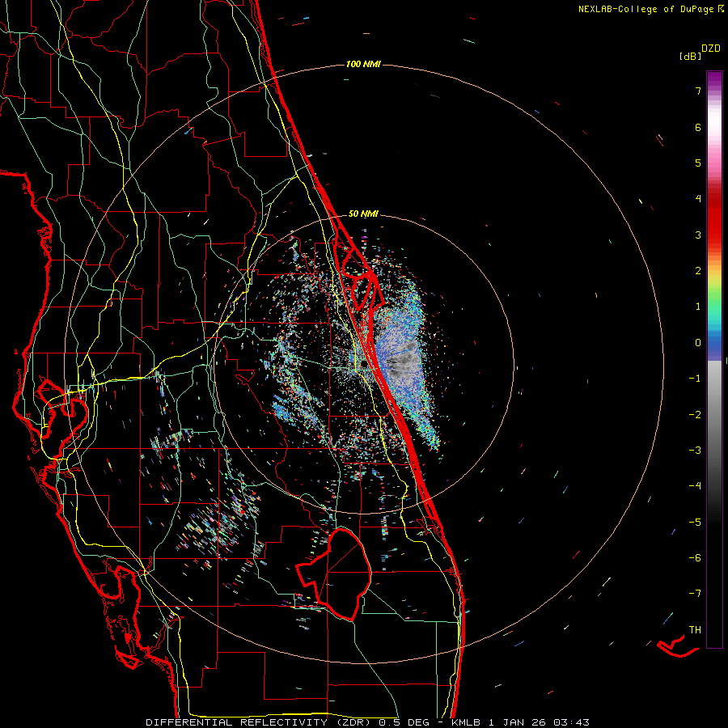Select the 7 dB tick label
Image resolution: width=728 pixels, height=728 pixels.
click(x=698, y=91)
